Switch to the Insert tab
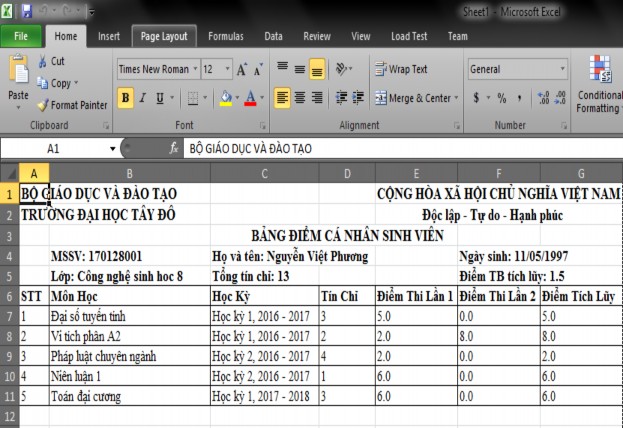Image resolution: width=623 pixels, height=428 pixels. coord(109,37)
